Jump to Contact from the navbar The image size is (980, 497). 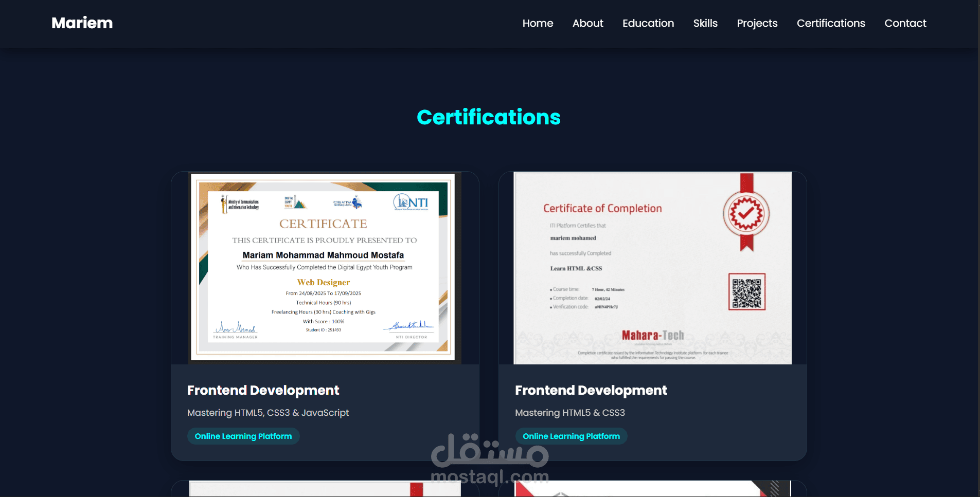point(905,23)
